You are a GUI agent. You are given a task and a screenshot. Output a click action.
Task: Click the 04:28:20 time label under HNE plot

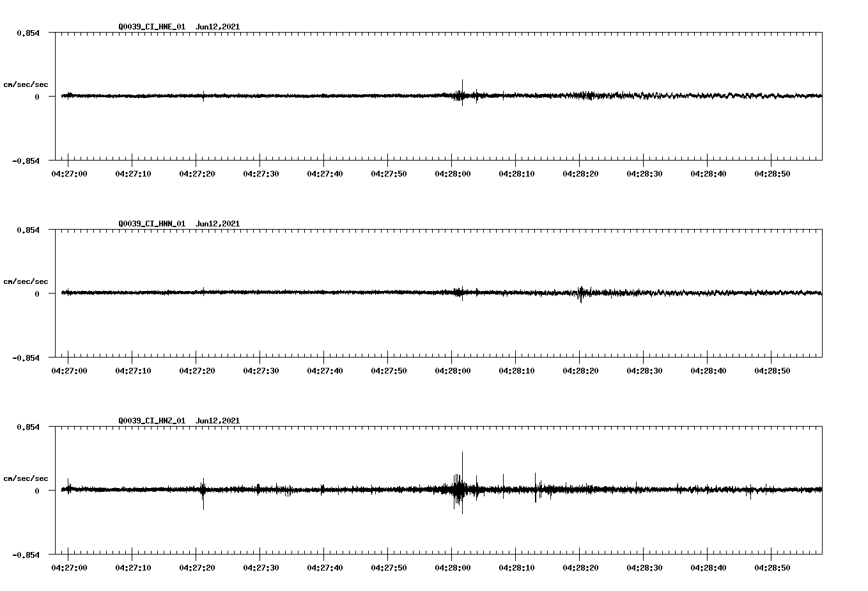click(580, 174)
